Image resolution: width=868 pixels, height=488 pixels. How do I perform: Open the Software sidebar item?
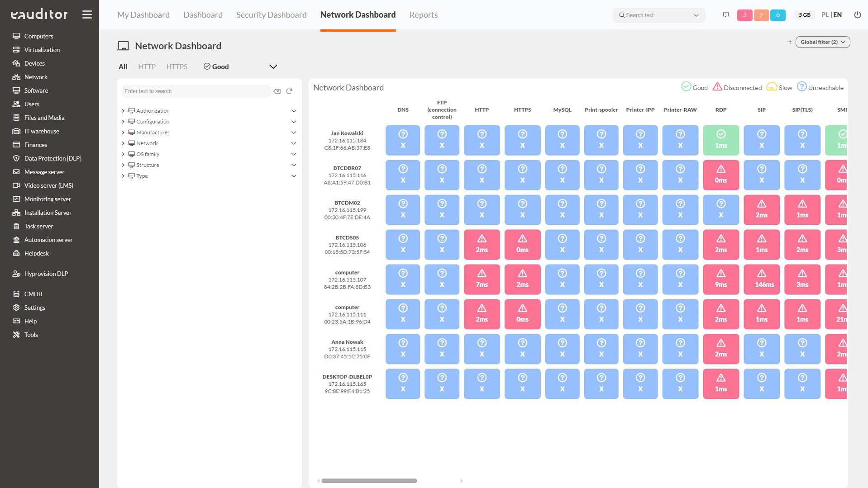tap(36, 90)
